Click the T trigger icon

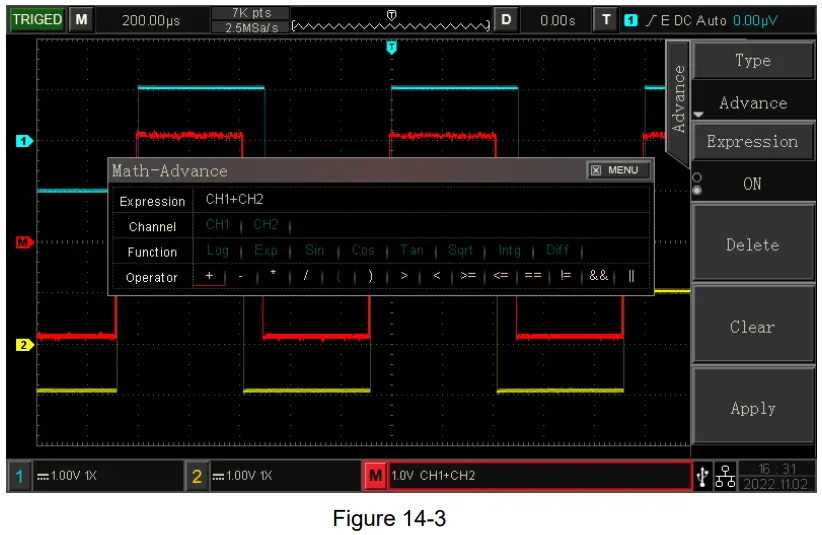pyautogui.click(x=606, y=20)
